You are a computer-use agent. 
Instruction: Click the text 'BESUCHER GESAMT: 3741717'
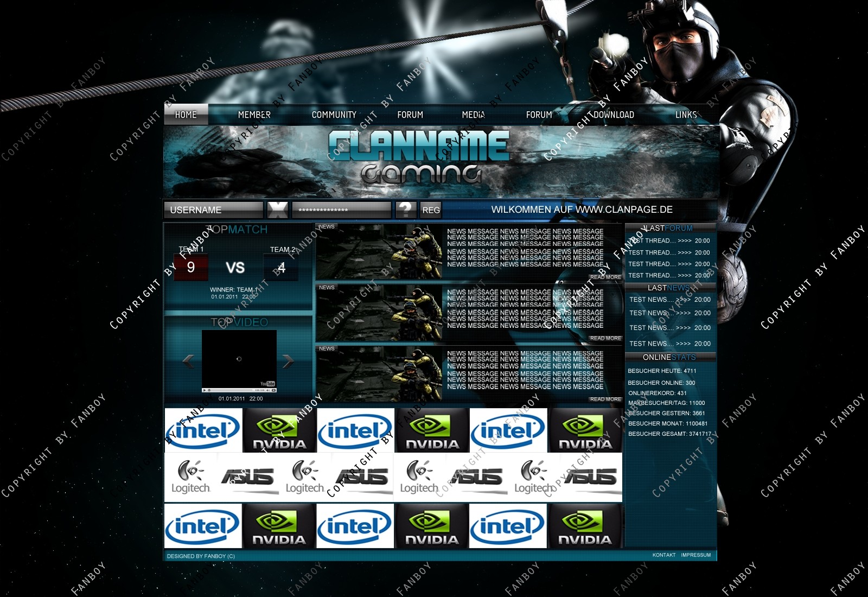pos(669,434)
